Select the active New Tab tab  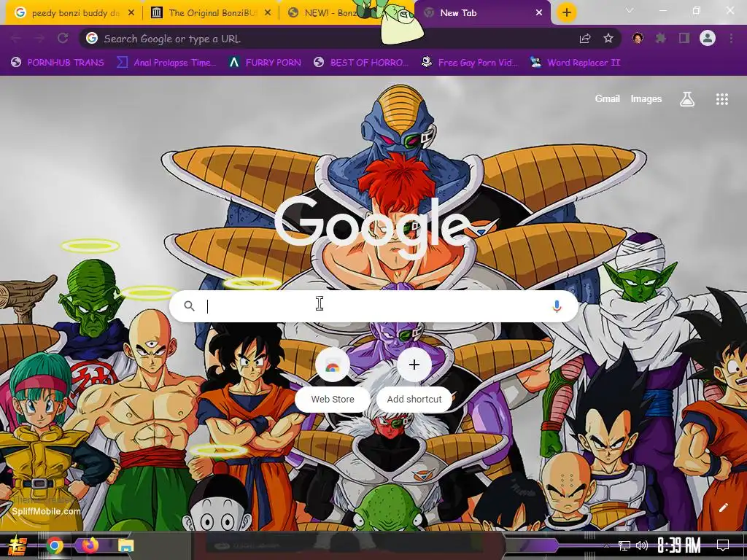coord(481,13)
